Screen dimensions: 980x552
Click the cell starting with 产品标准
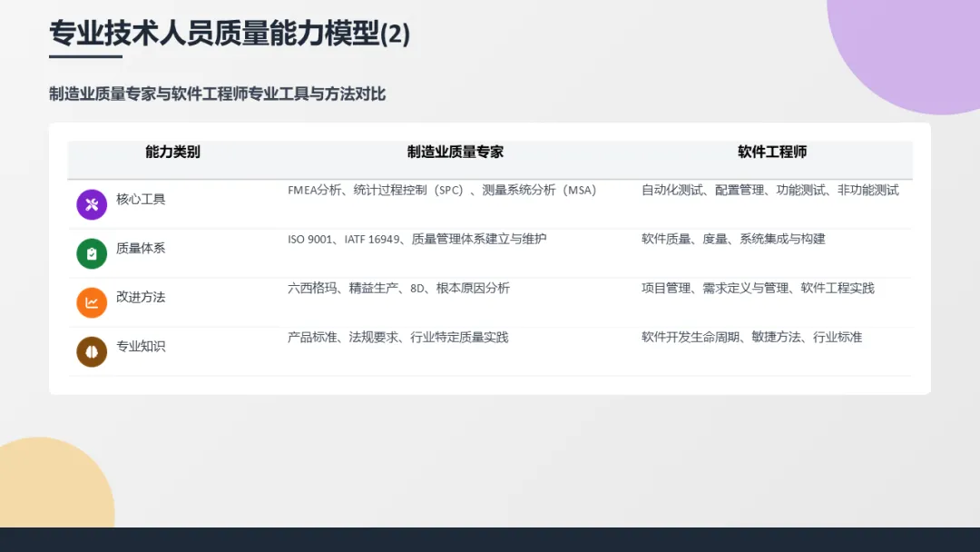click(x=398, y=338)
